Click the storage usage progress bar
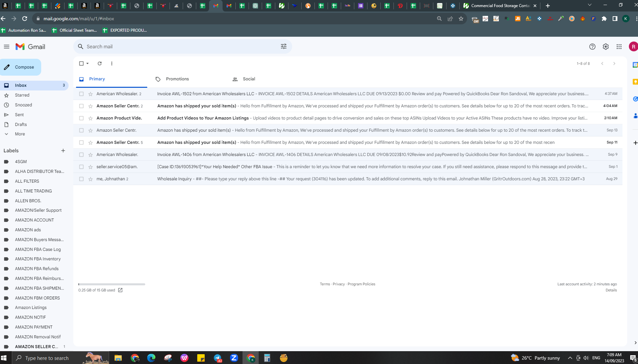This screenshot has width=638, height=364. point(112,284)
